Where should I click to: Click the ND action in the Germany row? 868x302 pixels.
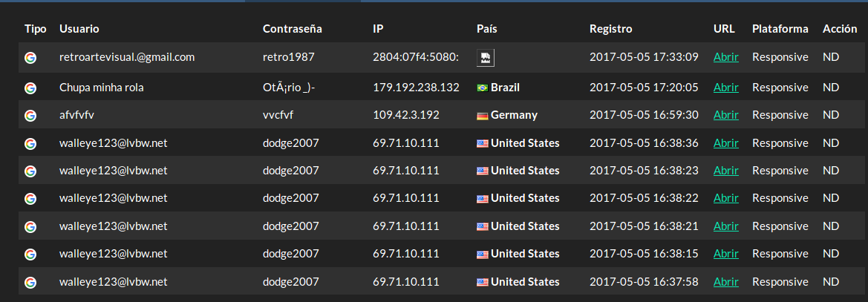pos(831,115)
